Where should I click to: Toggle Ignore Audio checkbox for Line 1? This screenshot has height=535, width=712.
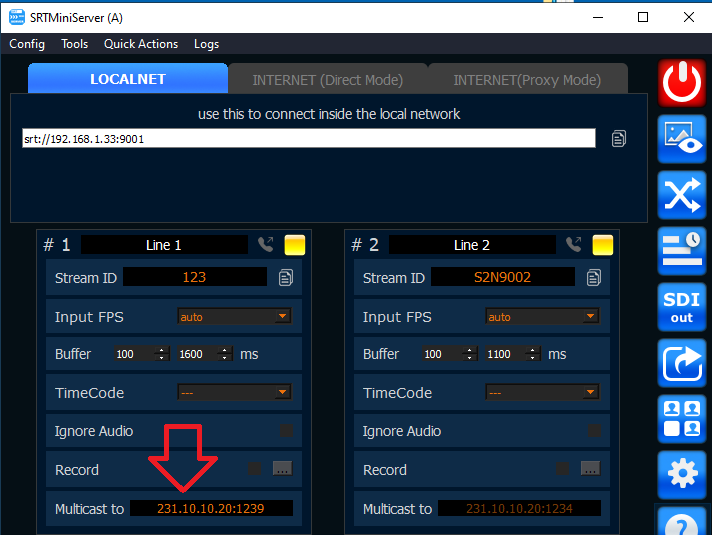(x=287, y=430)
